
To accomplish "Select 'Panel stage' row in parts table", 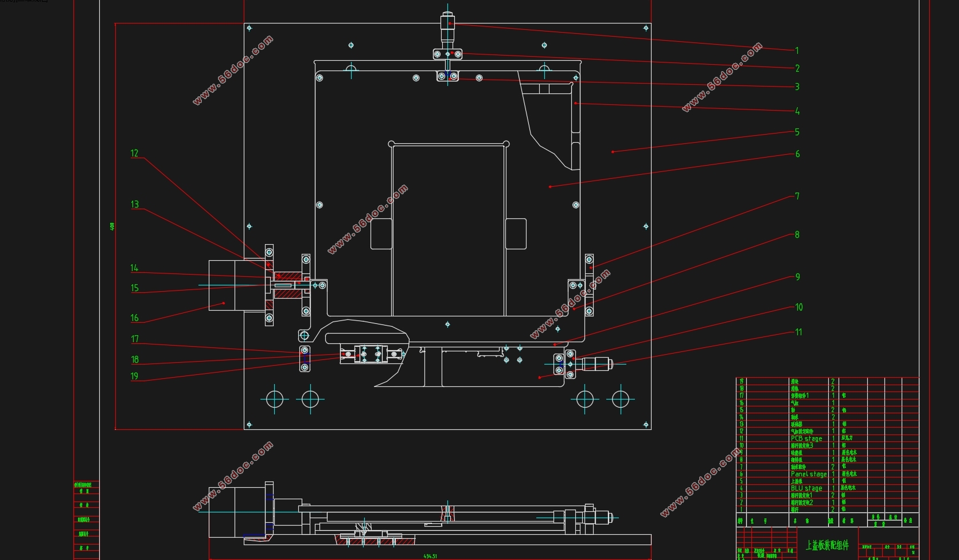I will click(x=808, y=474).
